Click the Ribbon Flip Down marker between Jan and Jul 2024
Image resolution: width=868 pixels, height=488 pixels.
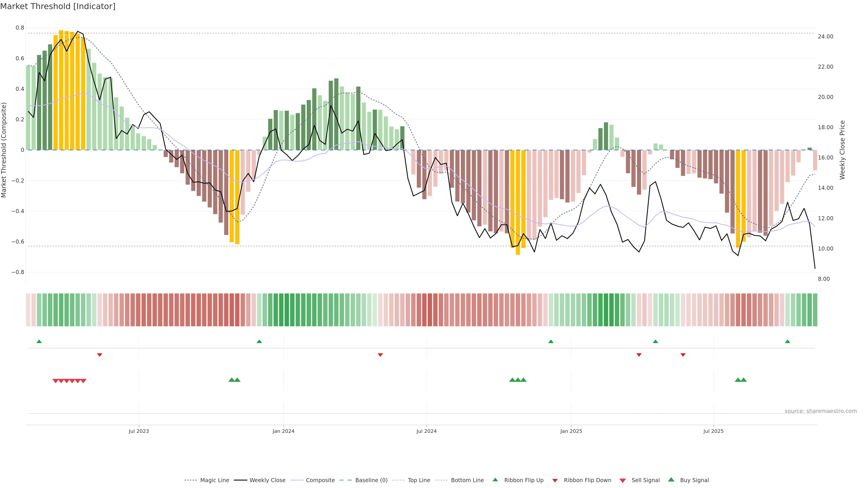coord(380,355)
